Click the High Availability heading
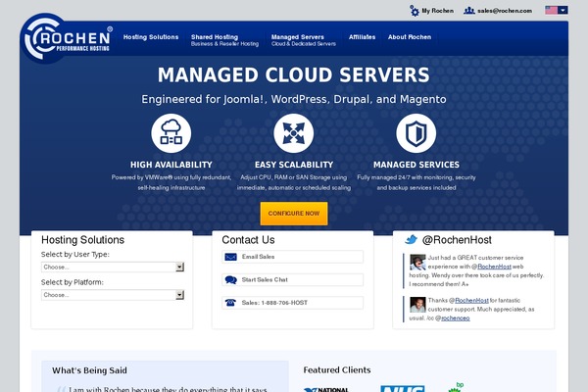The width and height of the screenshot is (588, 392). [x=171, y=165]
